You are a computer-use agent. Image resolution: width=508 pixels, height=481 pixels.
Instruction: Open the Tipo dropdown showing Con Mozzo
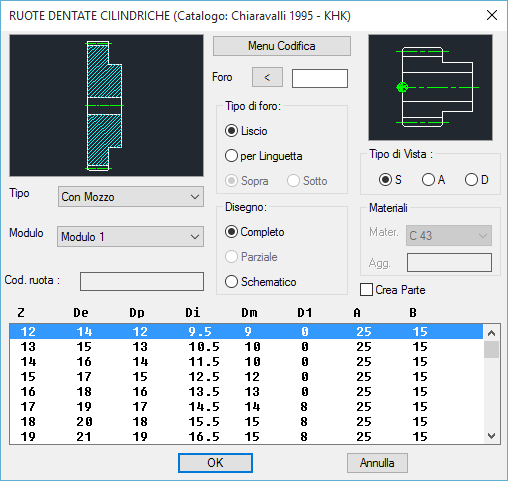click(x=131, y=197)
